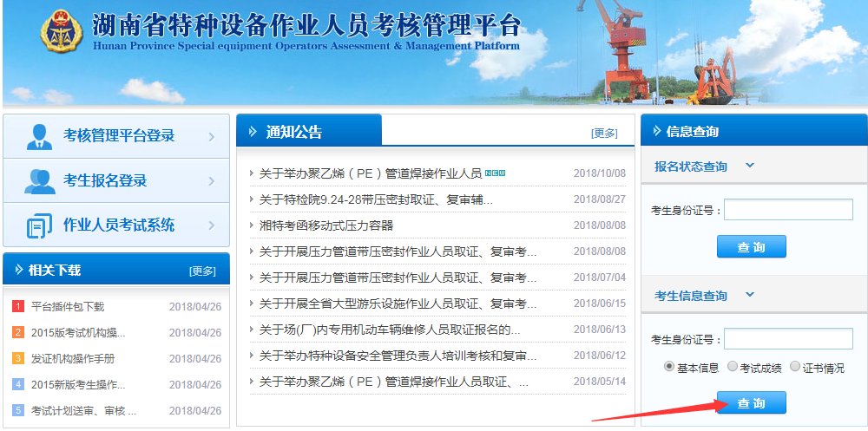The image size is (868, 431).
Task: Open download 考试计划送审、审核 ...
Action: point(83,410)
